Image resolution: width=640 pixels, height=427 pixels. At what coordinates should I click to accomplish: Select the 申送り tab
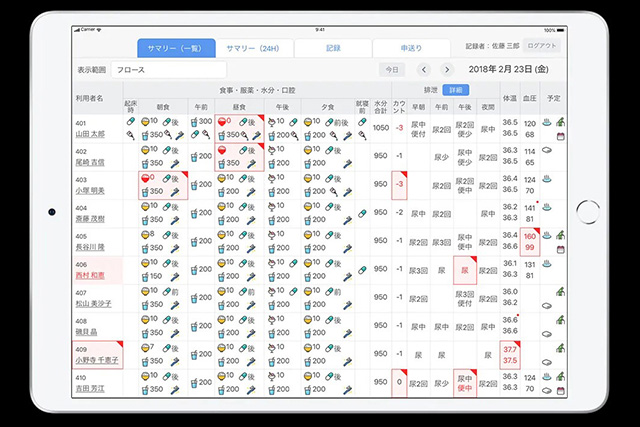point(411,48)
